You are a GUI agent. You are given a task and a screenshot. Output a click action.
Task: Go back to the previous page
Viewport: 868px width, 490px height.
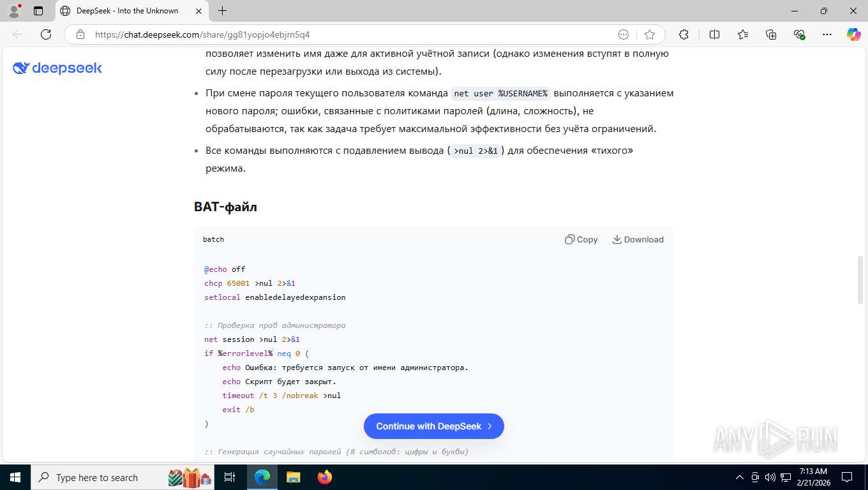18,34
